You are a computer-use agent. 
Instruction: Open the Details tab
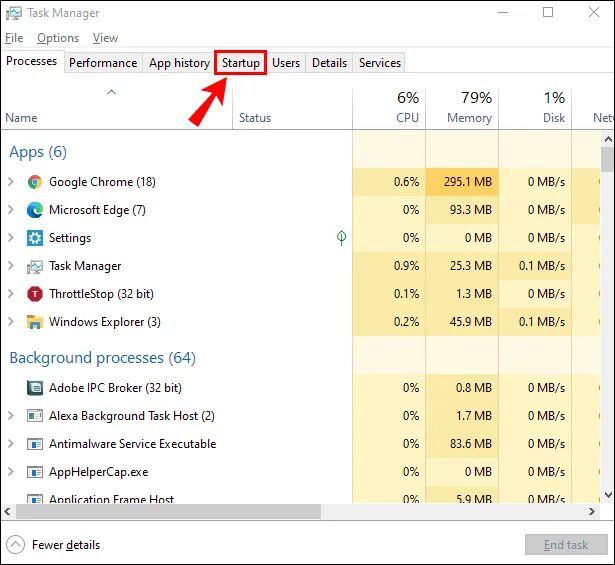[329, 63]
